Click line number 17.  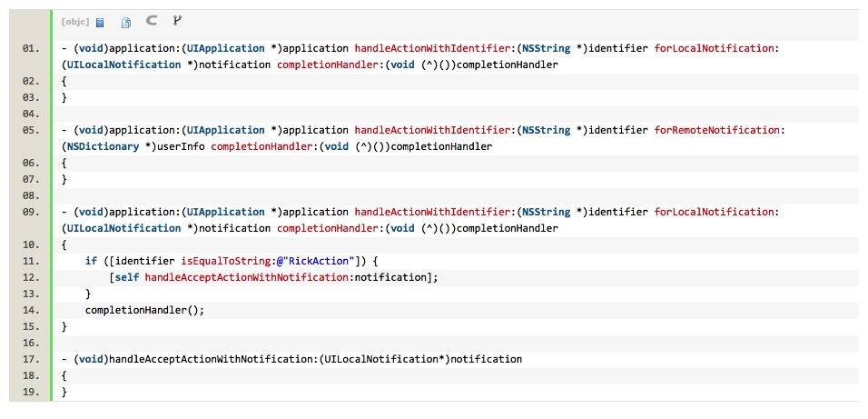[32, 359]
